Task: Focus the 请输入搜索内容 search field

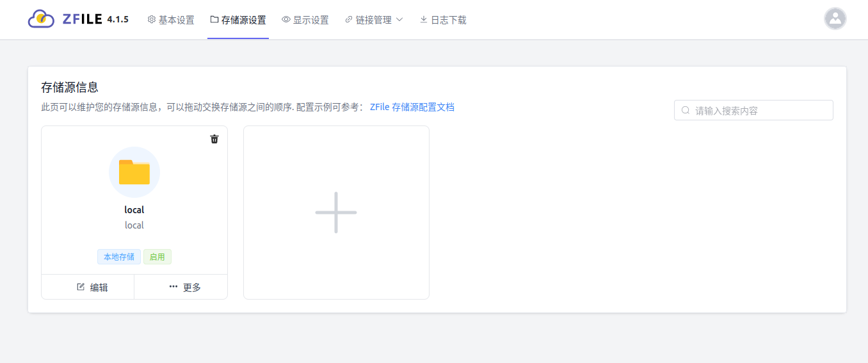Action: (x=753, y=110)
